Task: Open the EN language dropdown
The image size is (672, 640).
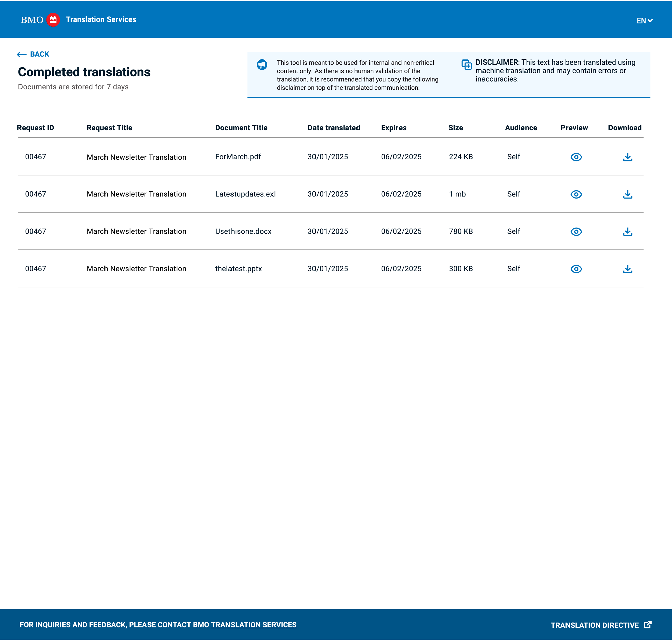Action: pos(644,21)
